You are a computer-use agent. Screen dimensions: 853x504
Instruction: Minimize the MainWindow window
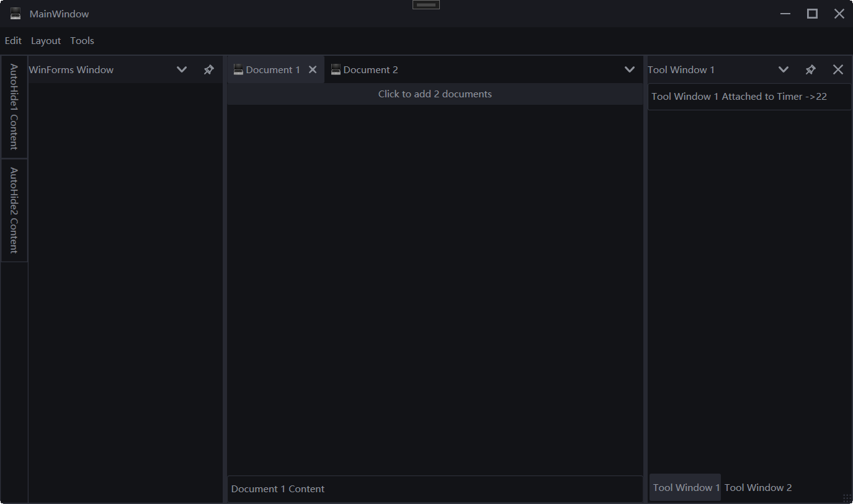pos(785,14)
